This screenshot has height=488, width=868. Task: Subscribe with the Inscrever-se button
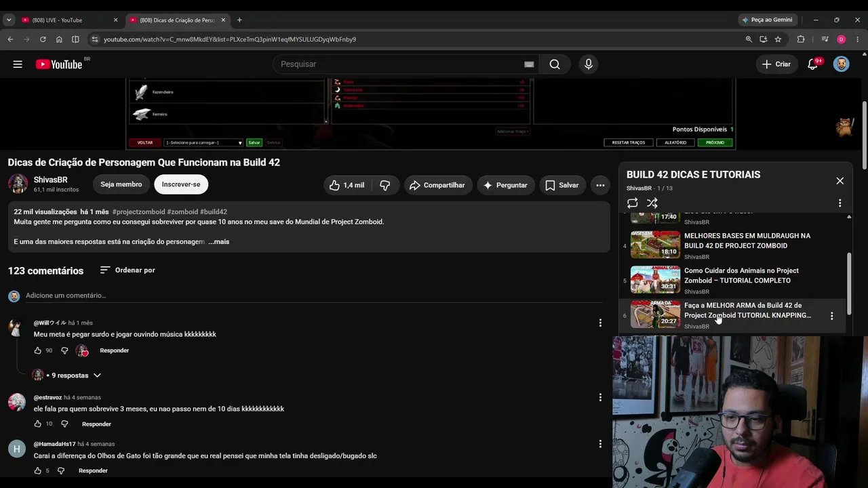coord(181,184)
